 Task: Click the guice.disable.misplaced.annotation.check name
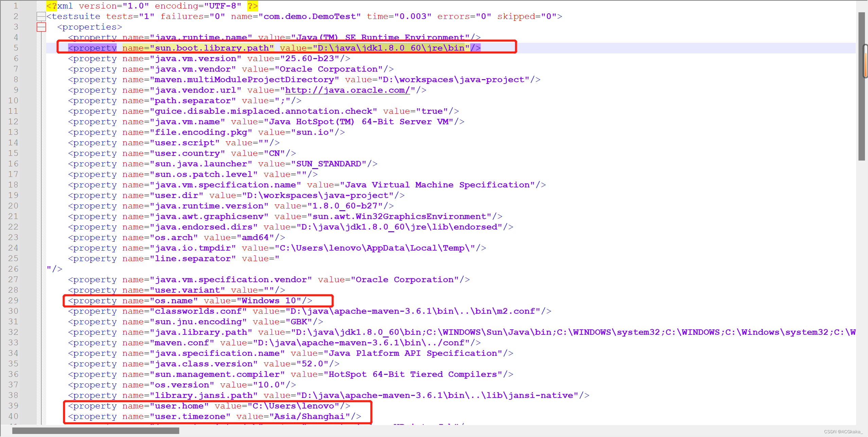(x=264, y=111)
